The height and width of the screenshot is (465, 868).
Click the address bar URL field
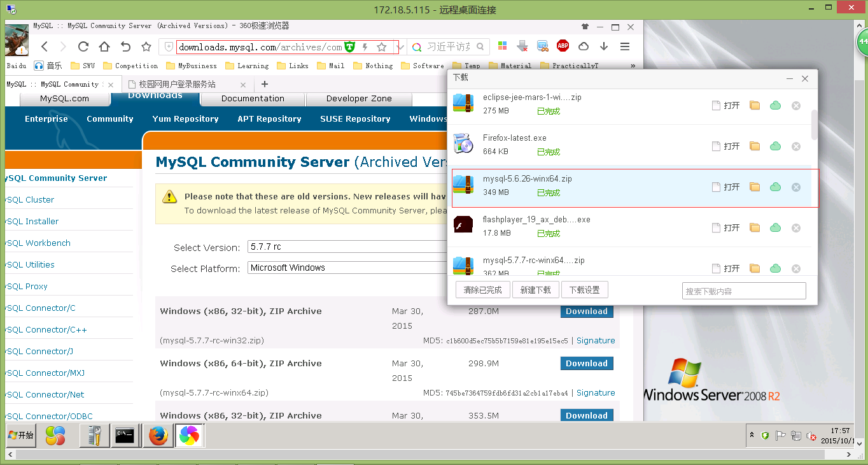tap(260, 47)
